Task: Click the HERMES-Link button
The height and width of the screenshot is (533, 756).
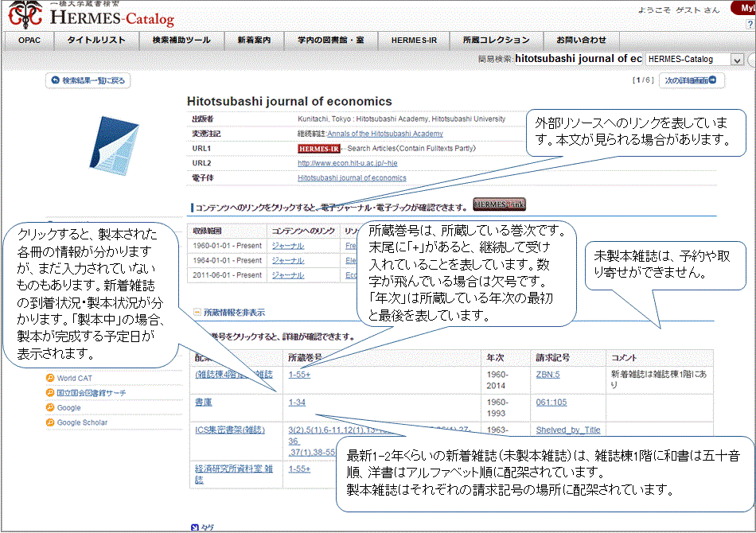Action: coord(499,204)
